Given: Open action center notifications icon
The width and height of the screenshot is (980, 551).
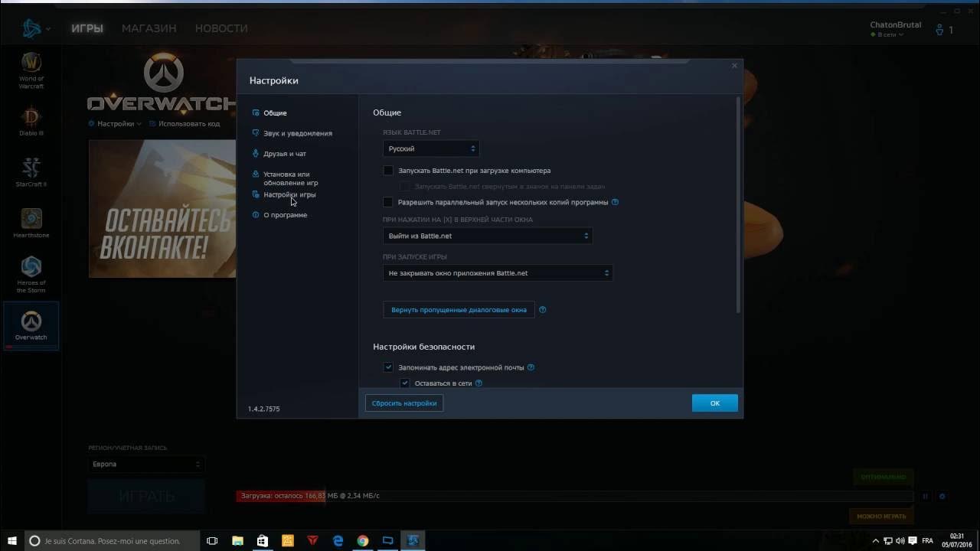Looking at the screenshot, I should point(913,540).
